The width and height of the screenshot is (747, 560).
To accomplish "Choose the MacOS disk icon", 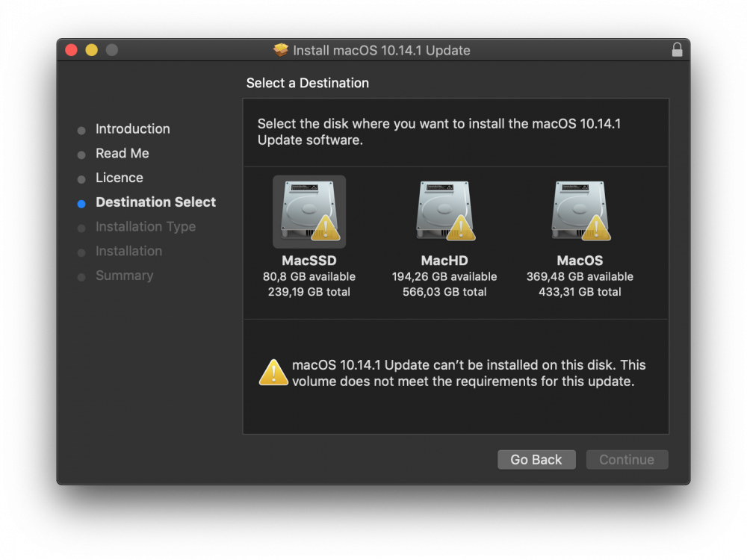I will pos(580,211).
